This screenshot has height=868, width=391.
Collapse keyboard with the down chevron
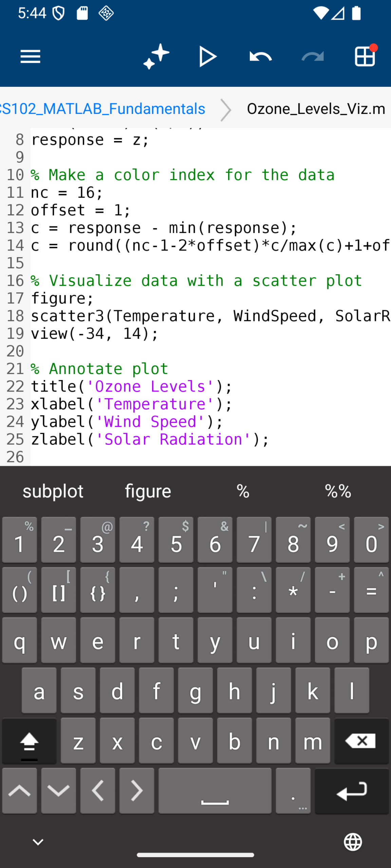38,842
